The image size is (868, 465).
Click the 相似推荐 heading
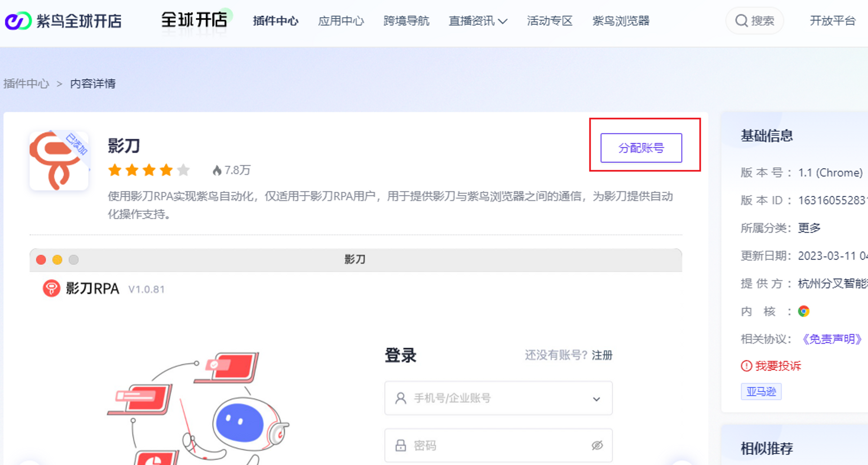(767, 449)
